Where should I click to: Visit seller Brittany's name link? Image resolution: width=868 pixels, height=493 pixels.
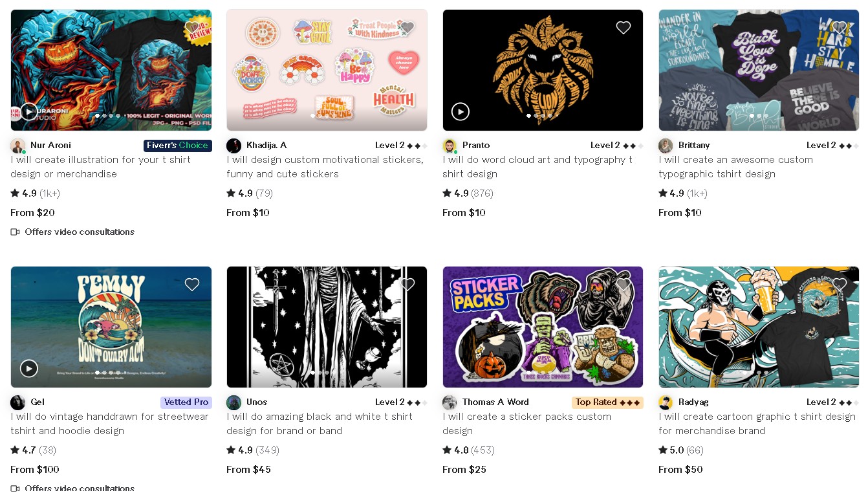pos(694,146)
